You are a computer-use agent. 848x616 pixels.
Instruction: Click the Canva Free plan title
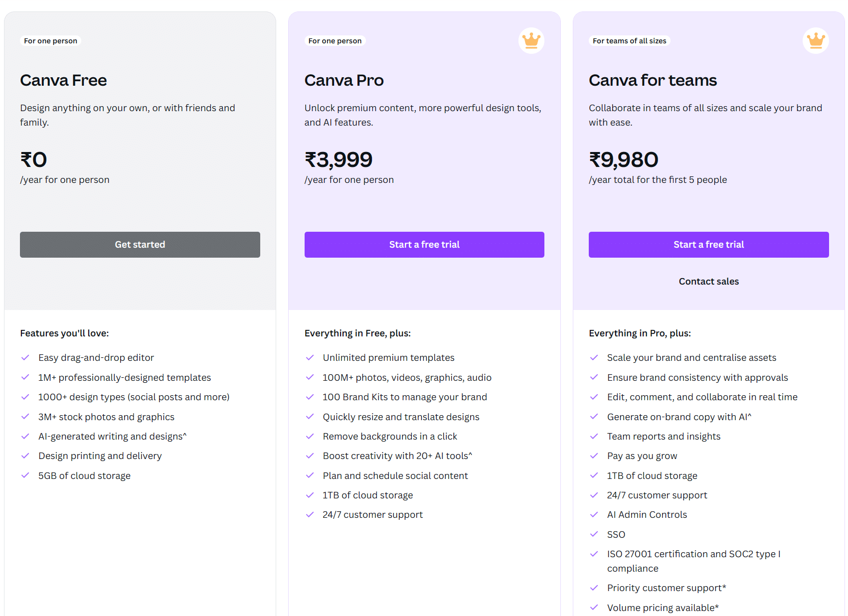tap(63, 80)
